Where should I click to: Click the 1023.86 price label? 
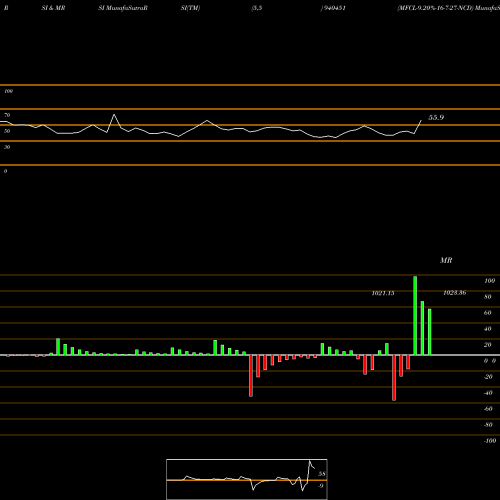point(455,293)
